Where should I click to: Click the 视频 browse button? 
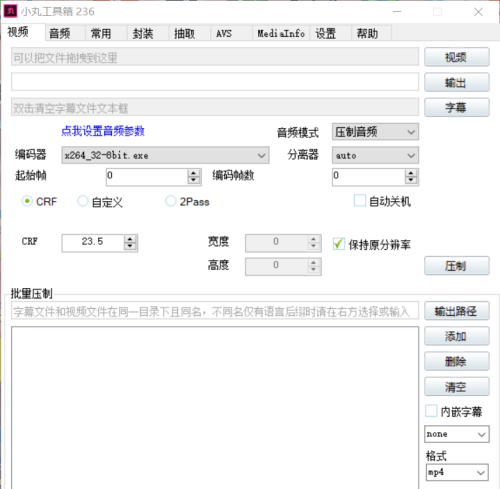(x=457, y=57)
